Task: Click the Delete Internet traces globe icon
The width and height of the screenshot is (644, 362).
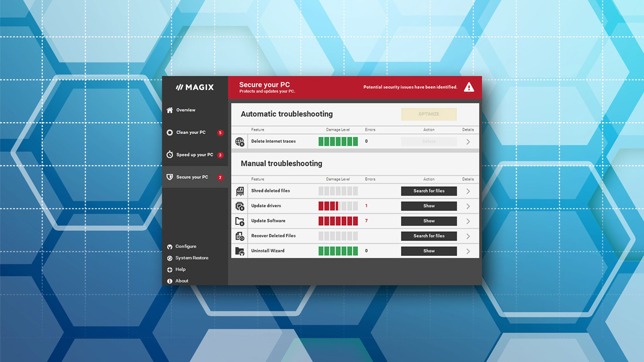Action: click(240, 142)
